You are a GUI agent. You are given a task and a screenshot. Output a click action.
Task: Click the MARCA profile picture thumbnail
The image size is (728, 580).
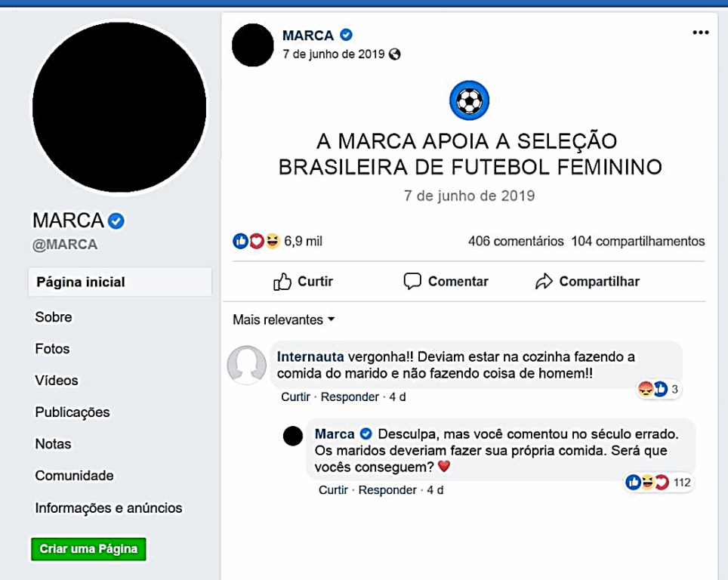click(x=252, y=45)
